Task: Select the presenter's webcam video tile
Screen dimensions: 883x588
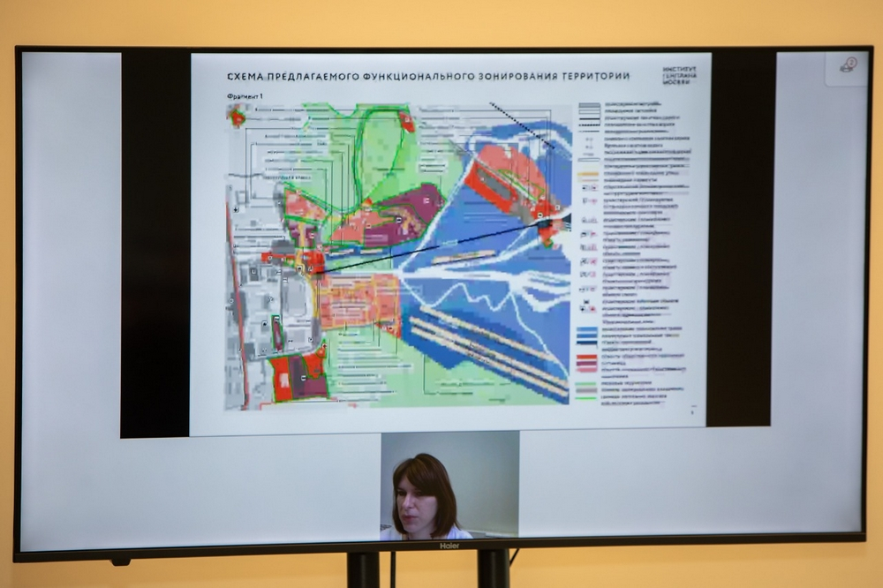Action: pos(449,486)
